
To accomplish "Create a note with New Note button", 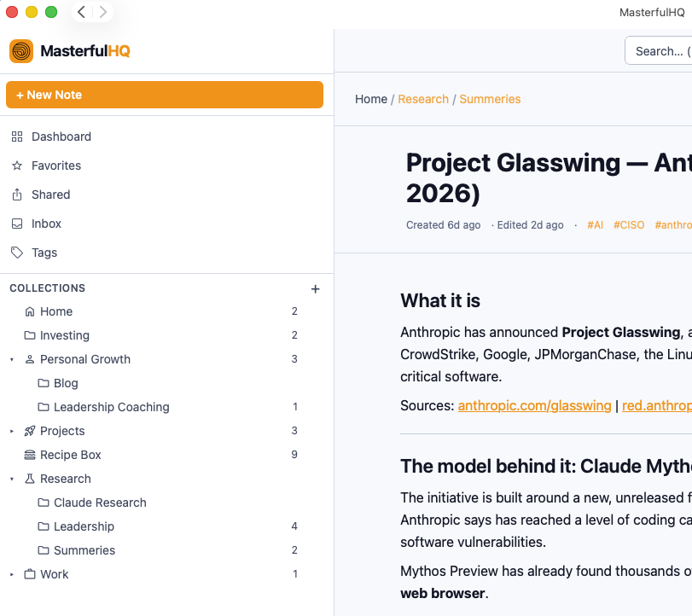I will coord(165,95).
